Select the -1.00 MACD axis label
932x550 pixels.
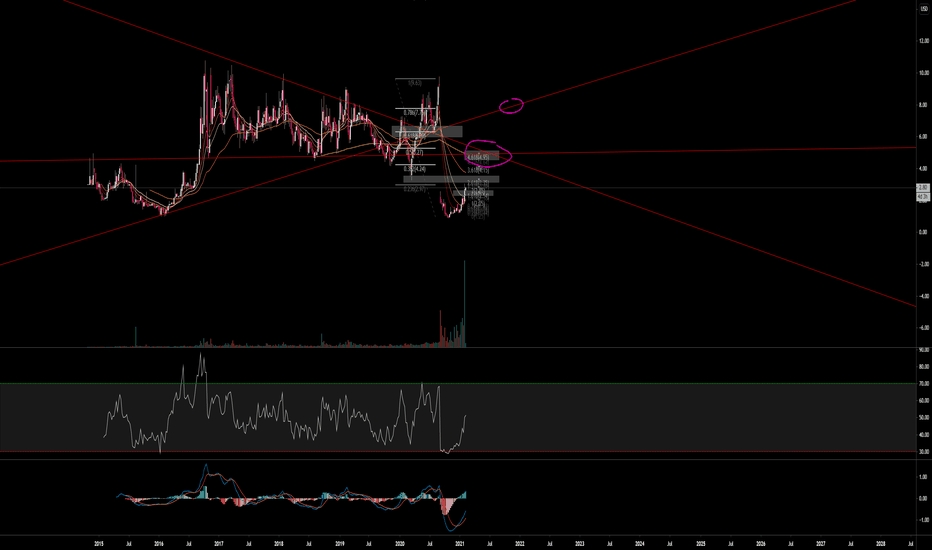click(924, 520)
